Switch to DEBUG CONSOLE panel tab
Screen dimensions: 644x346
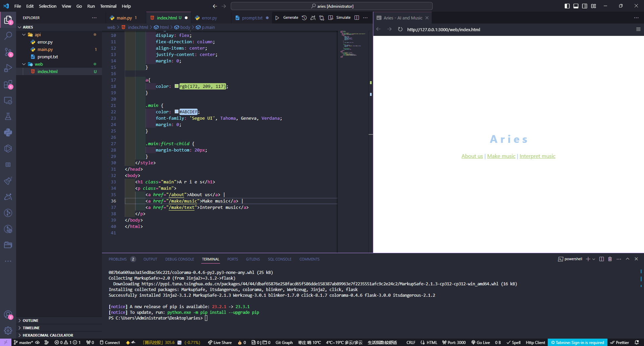tap(179, 259)
